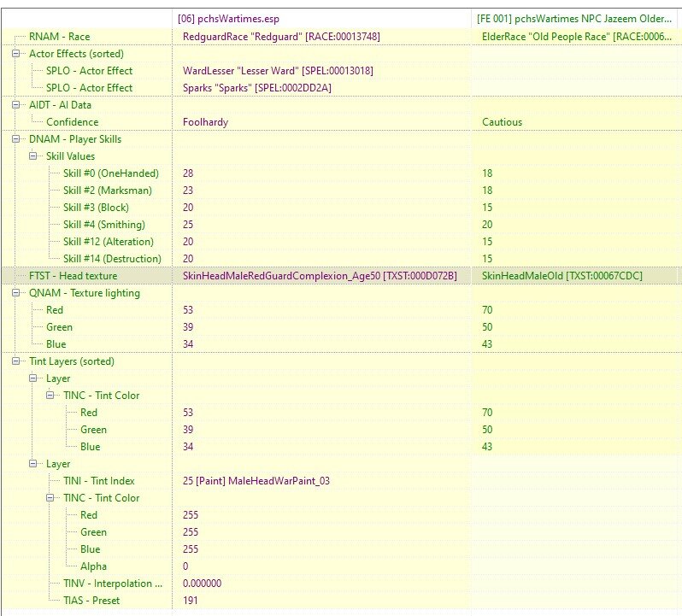Select the [FE 001] pchsWartimes NPC Jazeem Older column header

tap(574, 19)
